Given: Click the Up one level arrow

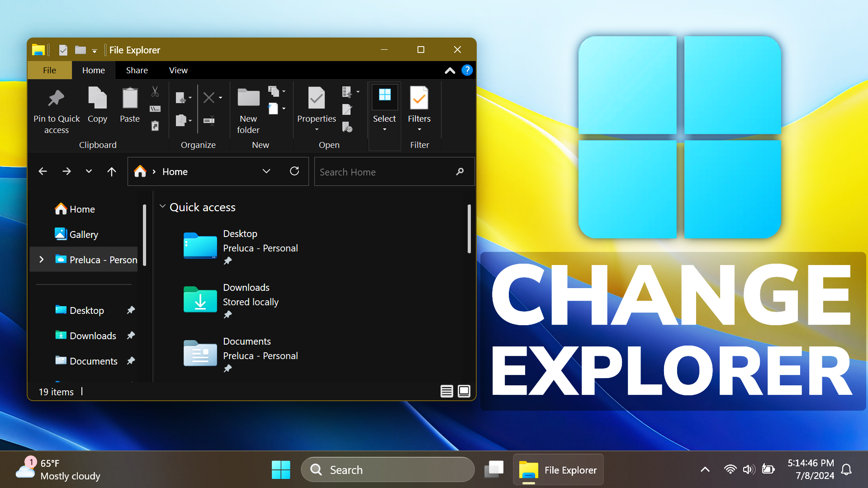Looking at the screenshot, I should (x=112, y=171).
